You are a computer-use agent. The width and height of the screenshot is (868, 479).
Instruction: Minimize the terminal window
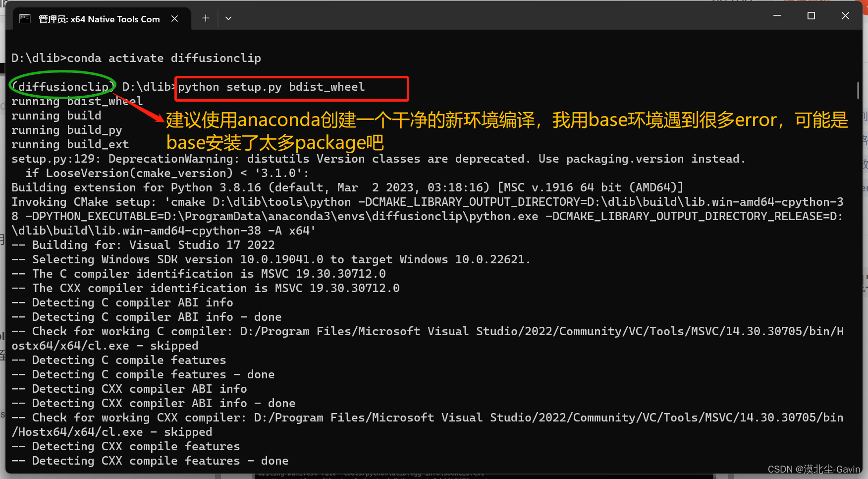coord(777,16)
